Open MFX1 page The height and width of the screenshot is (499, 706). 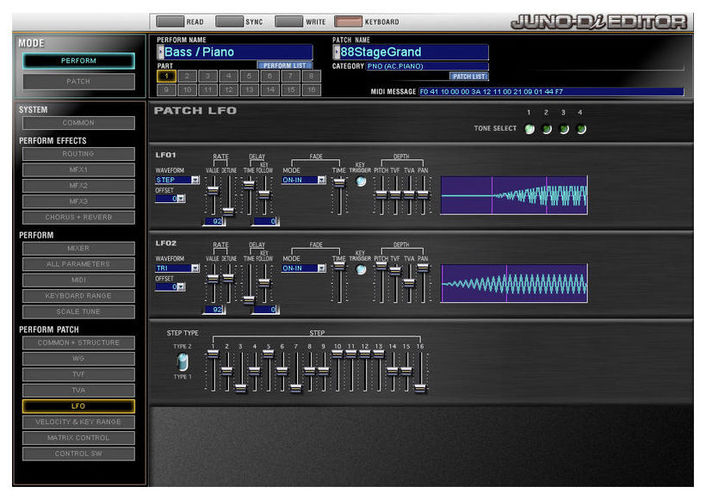pyautogui.click(x=79, y=170)
